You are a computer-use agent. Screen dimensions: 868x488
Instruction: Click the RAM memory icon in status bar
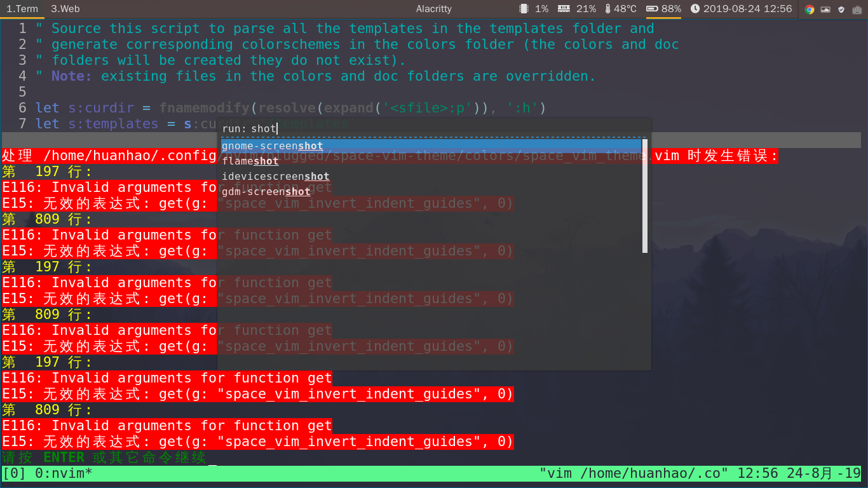(564, 9)
